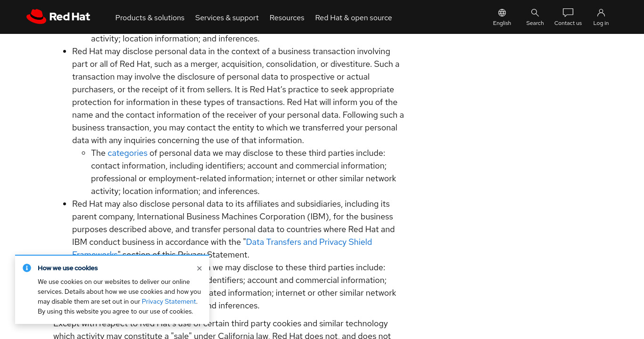Open the Resources menu
The image size is (644, 339).
[287, 17]
